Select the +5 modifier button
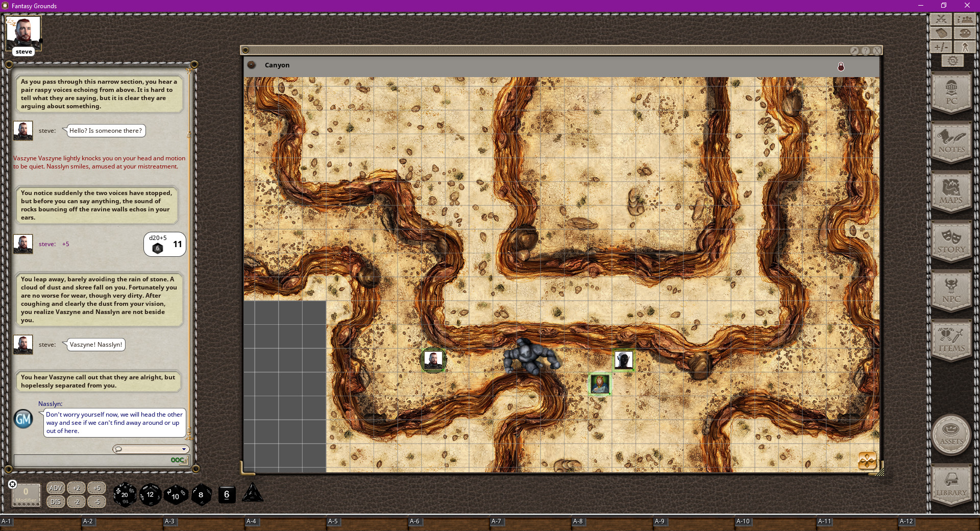Viewport: 980px width, 531px height. point(96,488)
